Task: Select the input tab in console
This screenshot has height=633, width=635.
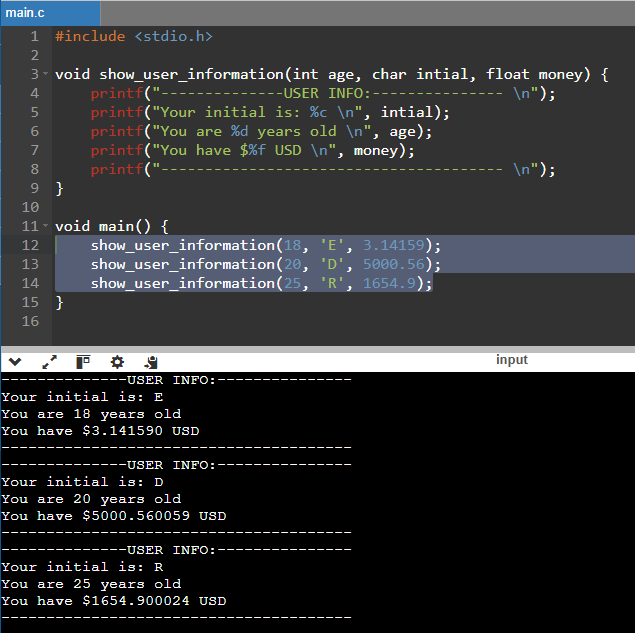Action: pos(512,360)
